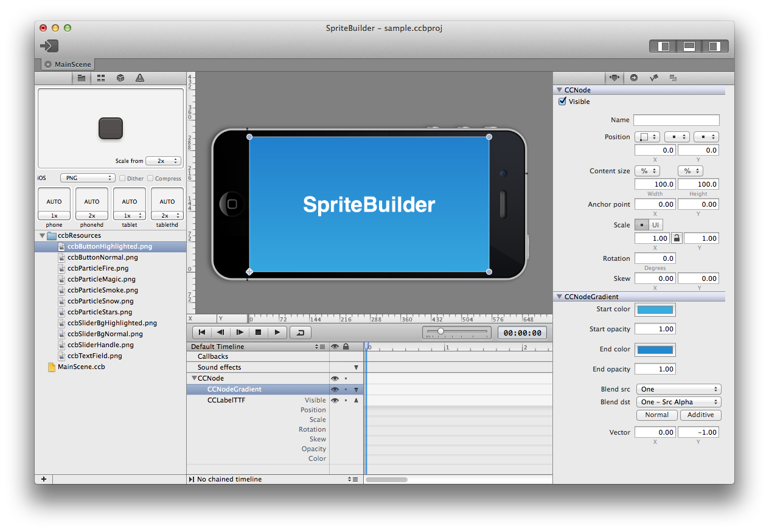Open the Blend dst dropdown
Viewport: 769px width, 532px height.
point(678,402)
